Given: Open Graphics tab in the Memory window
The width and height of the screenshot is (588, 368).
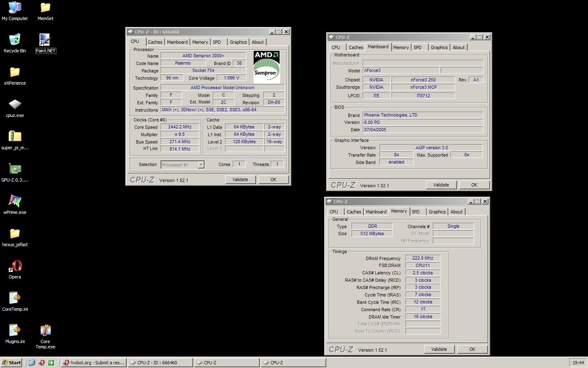Looking at the screenshot, I should 437,212.
